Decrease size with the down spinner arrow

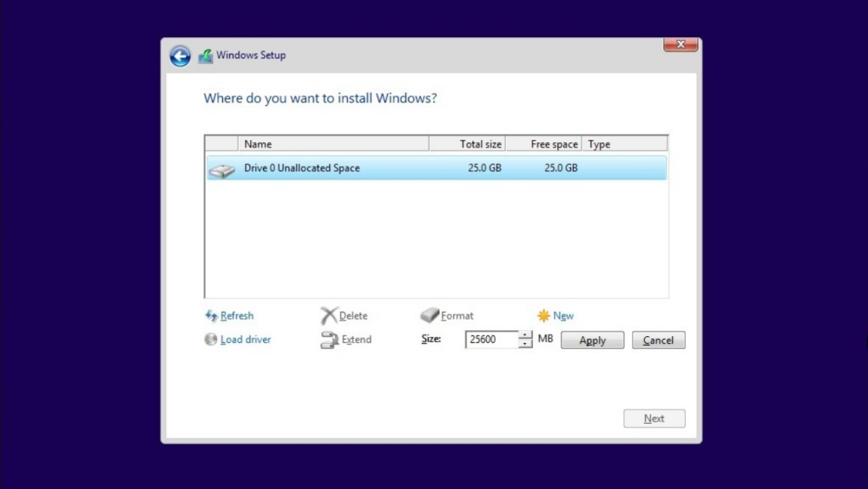tap(525, 344)
